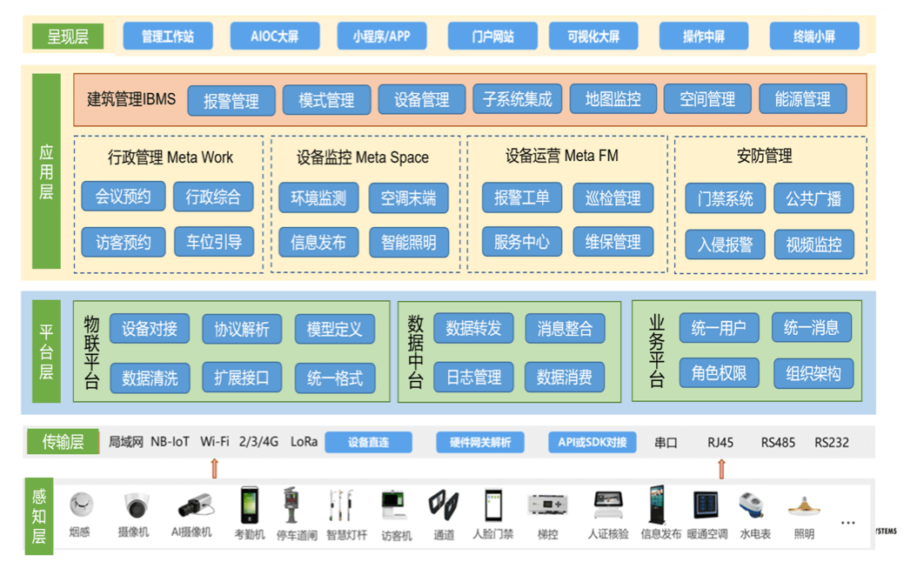The height and width of the screenshot is (562, 924).
Task: Click the 智慧灯杆 smart lamp pole icon
Action: (x=337, y=505)
